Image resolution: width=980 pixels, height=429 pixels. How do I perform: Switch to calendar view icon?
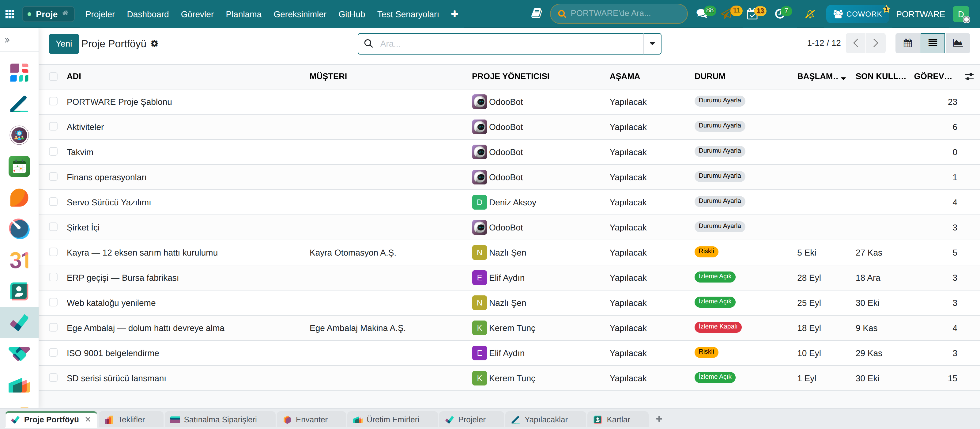pos(908,43)
